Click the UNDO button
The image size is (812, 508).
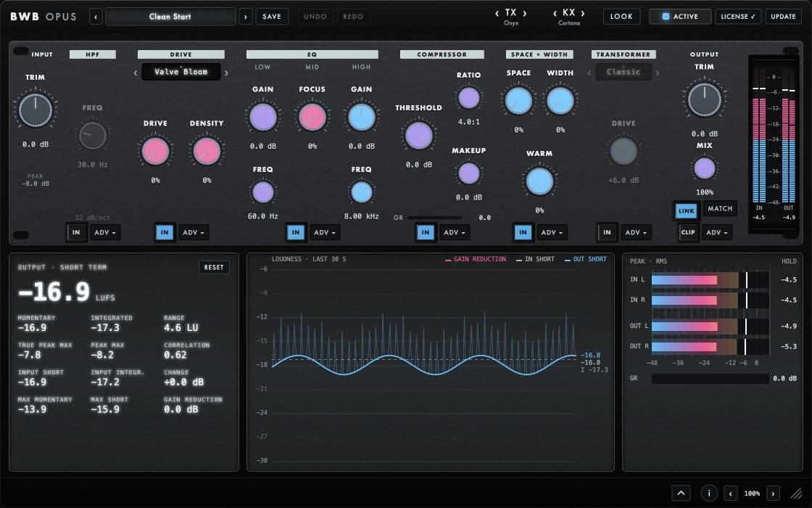(315, 17)
